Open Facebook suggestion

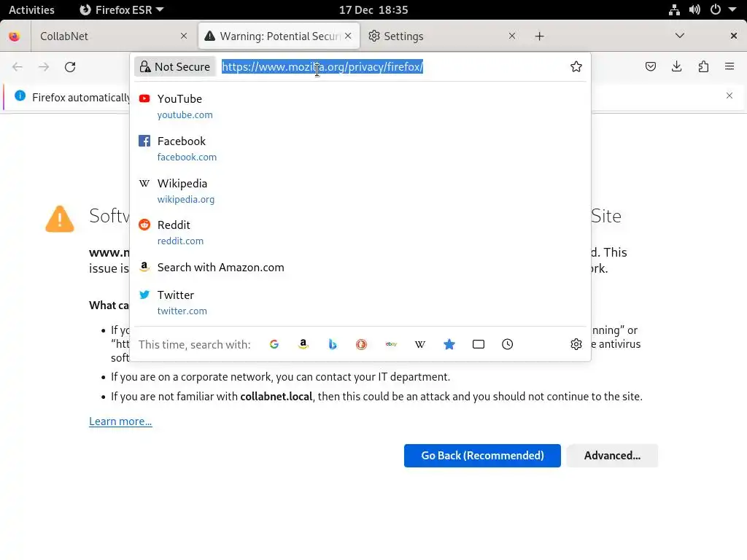(360, 149)
